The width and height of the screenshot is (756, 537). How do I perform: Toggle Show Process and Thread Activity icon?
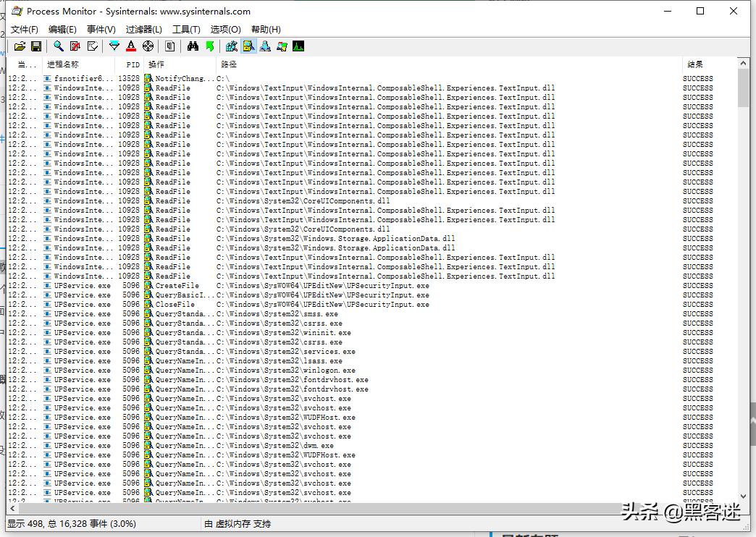click(x=282, y=46)
